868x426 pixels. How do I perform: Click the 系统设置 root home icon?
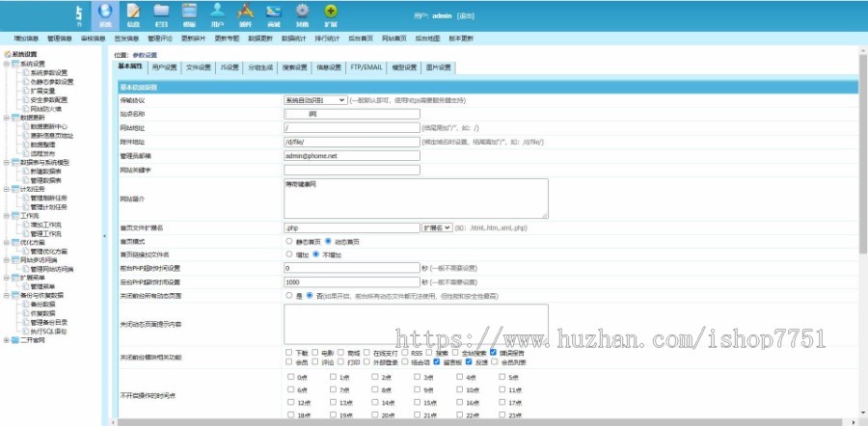click(8, 54)
